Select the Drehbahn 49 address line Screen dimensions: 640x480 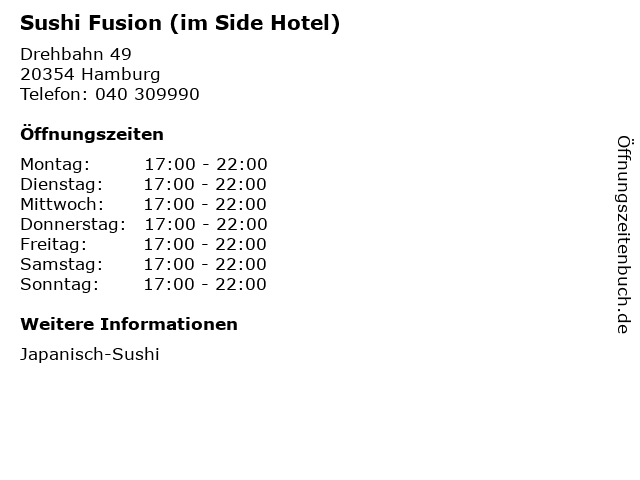pyautogui.click(x=76, y=54)
